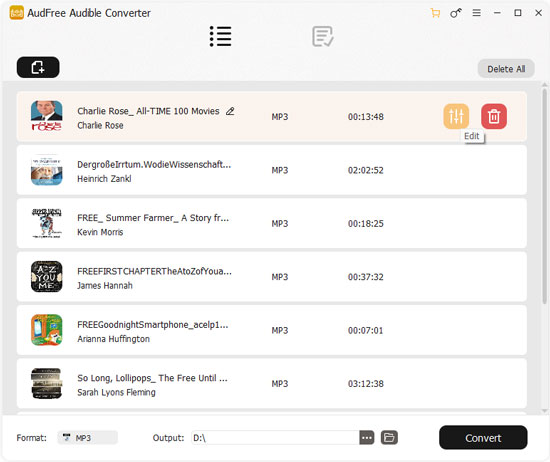550x462 pixels.
Task: Click MP3 format in Arianna Huffington row
Action: (280, 330)
